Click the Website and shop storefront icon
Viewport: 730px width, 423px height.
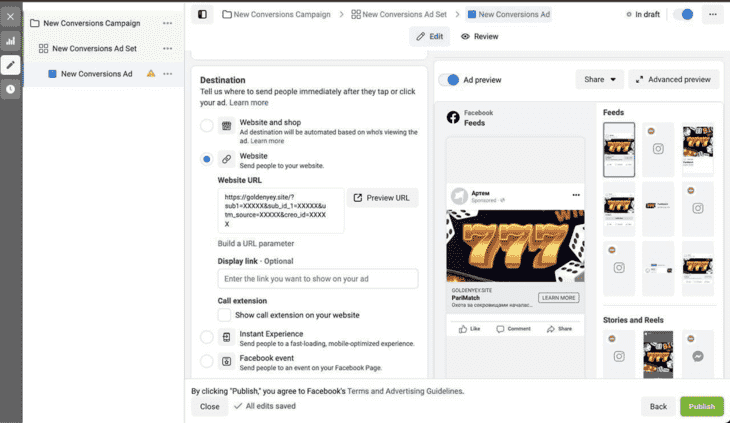[226, 126]
